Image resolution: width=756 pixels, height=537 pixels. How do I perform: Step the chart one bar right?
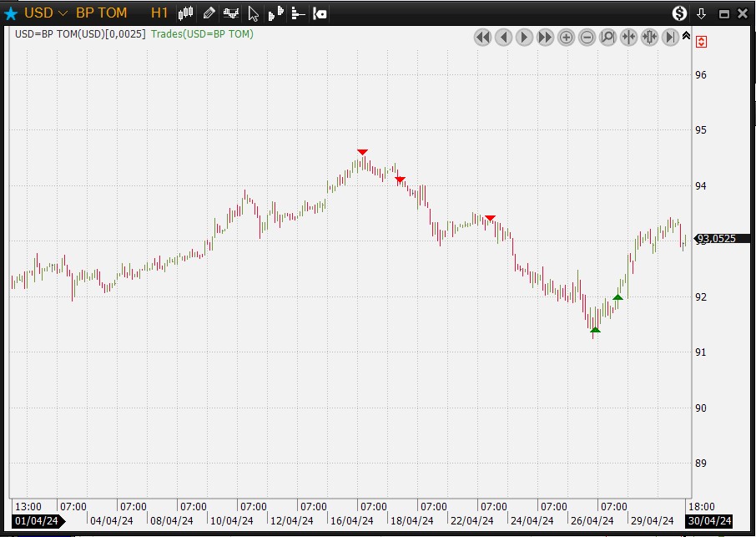(x=524, y=37)
